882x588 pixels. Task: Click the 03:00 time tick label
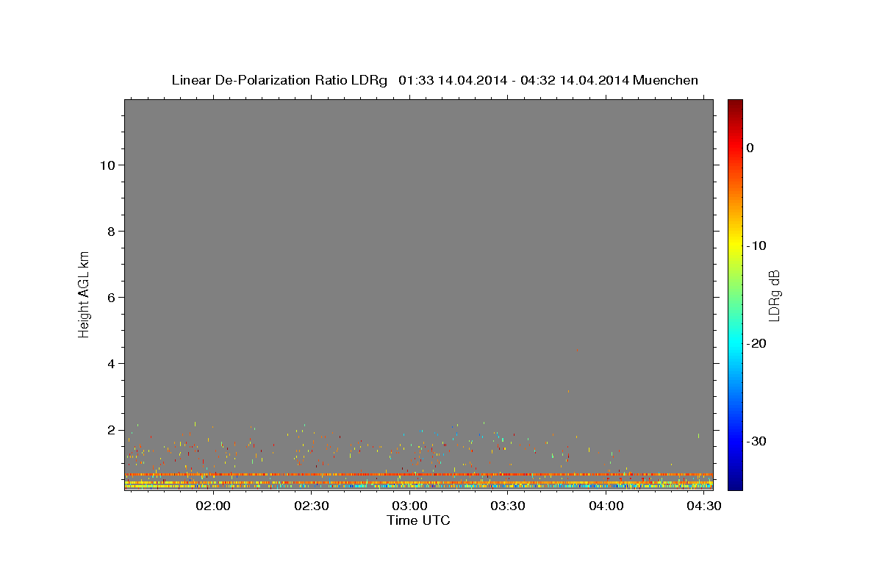coord(409,506)
